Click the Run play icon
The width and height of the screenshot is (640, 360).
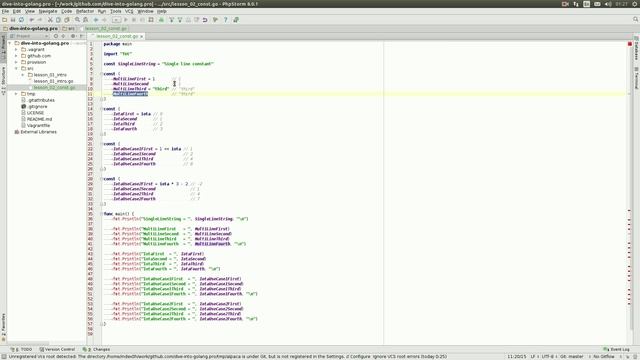point(126,20)
